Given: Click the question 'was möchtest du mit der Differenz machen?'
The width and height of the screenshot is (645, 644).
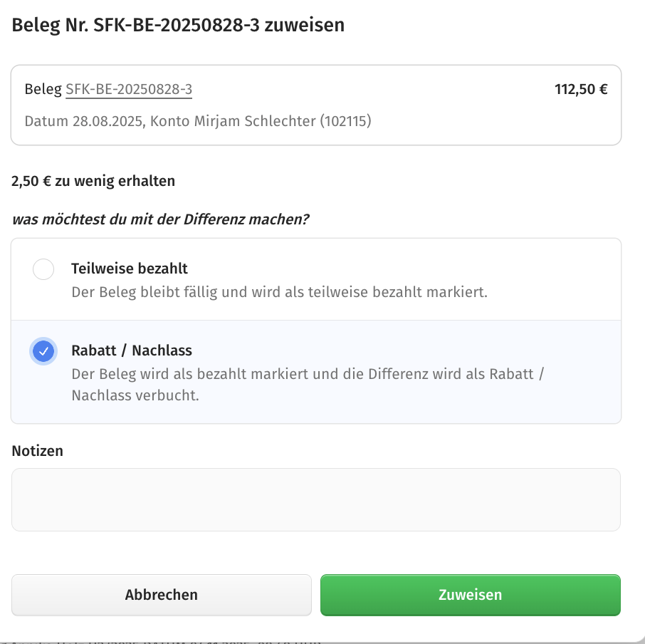Looking at the screenshot, I should pos(160,219).
